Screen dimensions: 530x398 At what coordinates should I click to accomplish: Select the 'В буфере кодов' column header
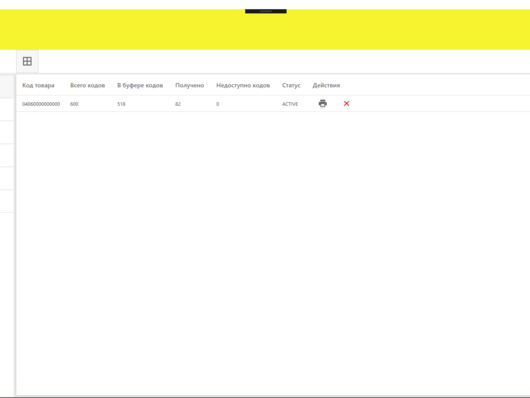pyautogui.click(x=140, y=85)
